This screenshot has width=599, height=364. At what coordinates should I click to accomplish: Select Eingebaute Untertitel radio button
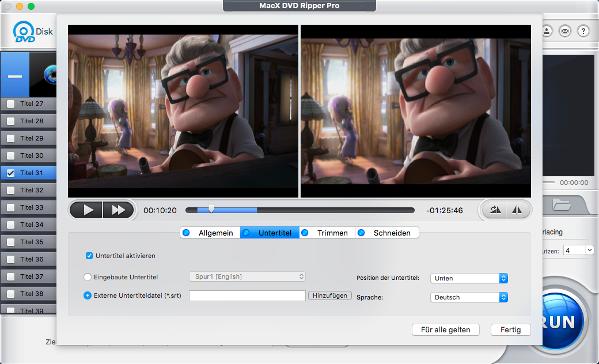(88, 277)
